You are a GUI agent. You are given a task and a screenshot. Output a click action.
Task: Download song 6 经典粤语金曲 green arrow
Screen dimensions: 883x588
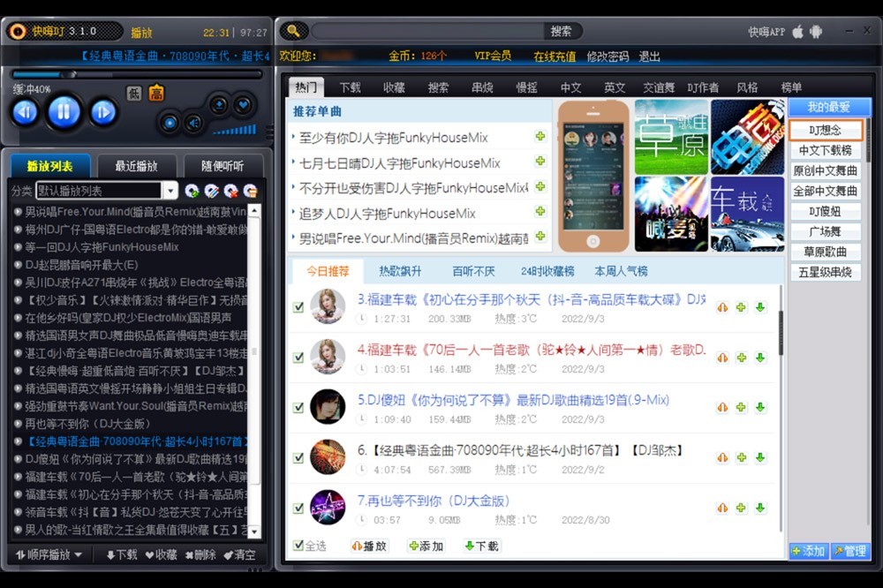coord(761,457)
